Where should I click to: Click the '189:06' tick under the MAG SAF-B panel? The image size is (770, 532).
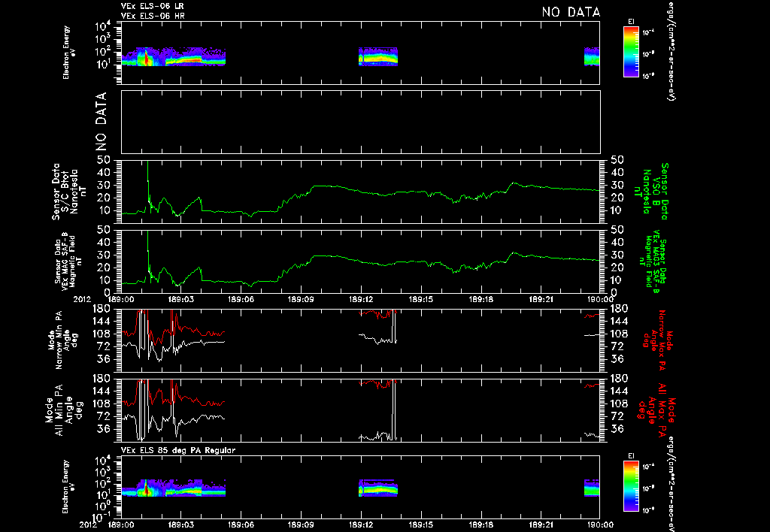tap(241, 298)
